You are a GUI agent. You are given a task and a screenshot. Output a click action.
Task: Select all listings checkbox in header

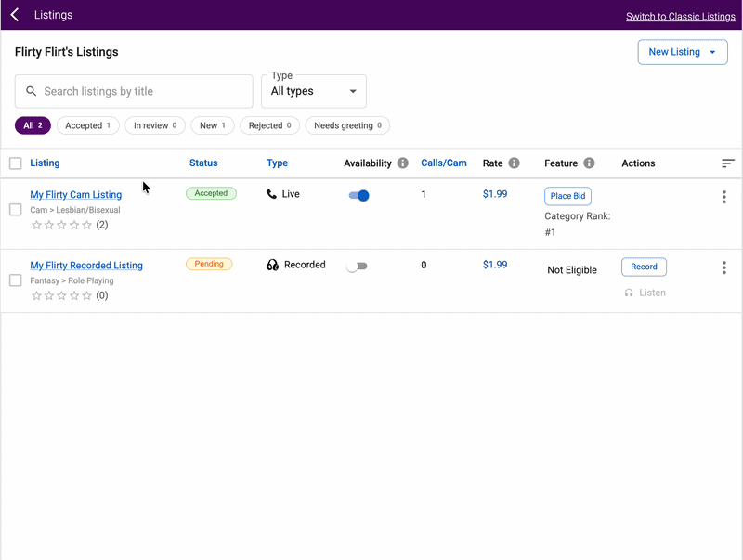[16, 163]
